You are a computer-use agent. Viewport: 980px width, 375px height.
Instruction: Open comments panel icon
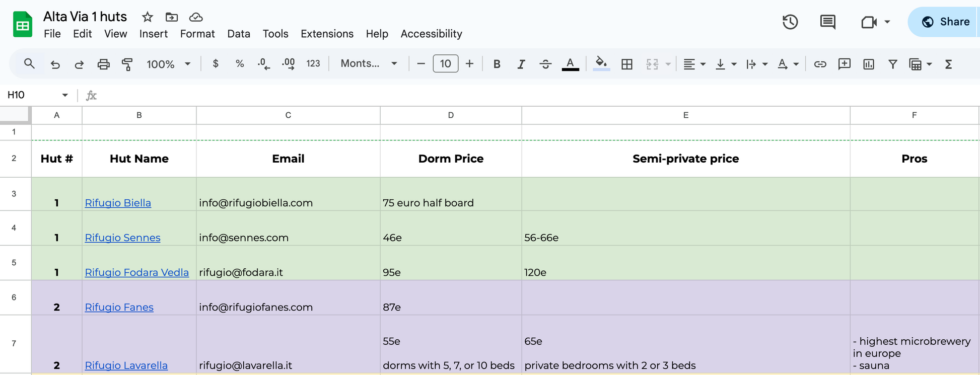pyautogui.click(x=827, y=22)
